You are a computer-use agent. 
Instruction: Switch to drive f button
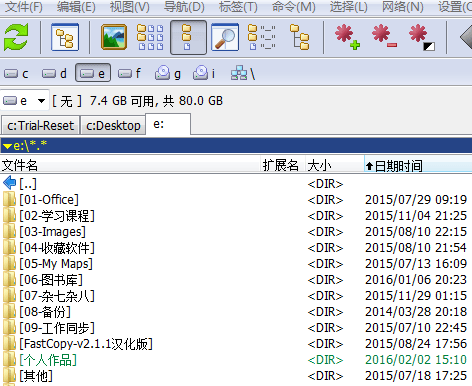tap(130, 73)
